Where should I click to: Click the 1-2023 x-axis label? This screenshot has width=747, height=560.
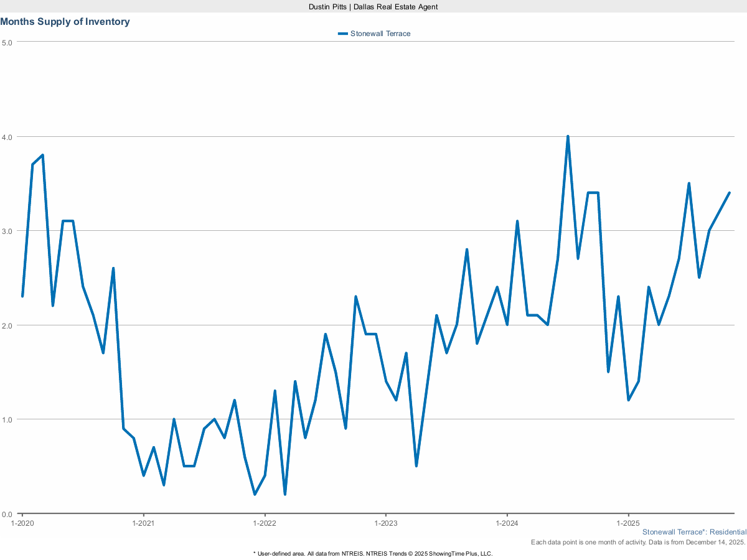[386, 523]
